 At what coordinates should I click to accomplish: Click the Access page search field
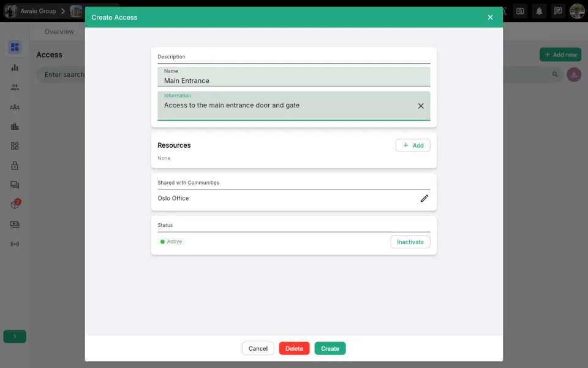click(300, 74)
